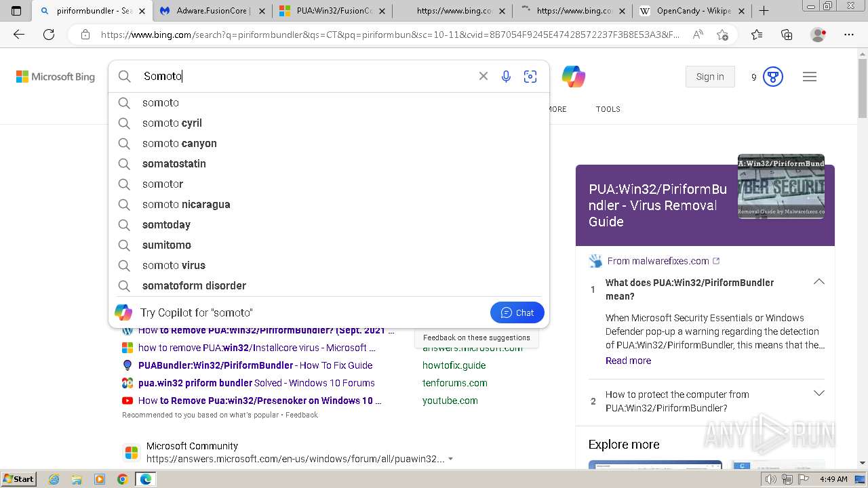Viewport: 868px width, 488px height.
Task: Collapse the 'What does PUA:Win32/PiriformBundler mean?' question
Action: pyautogui.click(x=819, y=282)
